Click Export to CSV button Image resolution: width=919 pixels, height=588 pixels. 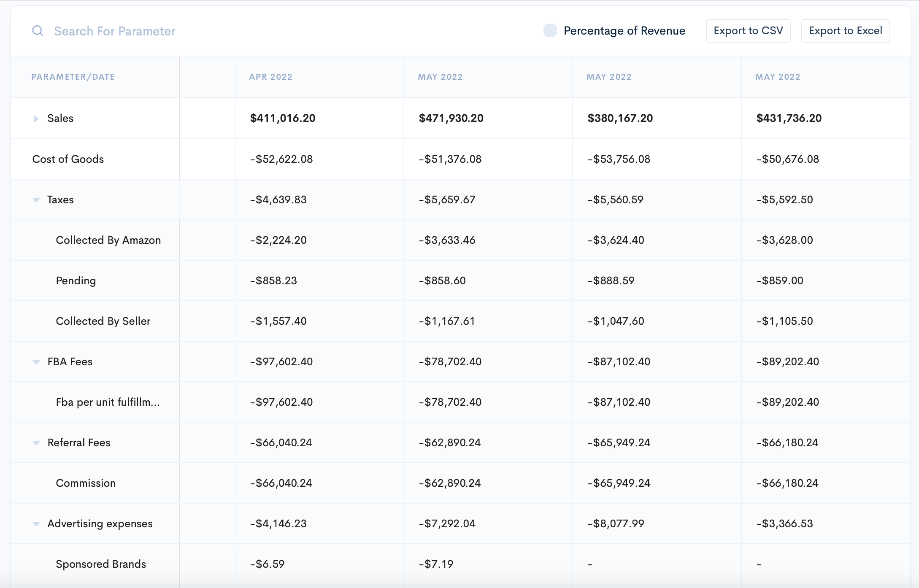748,31
